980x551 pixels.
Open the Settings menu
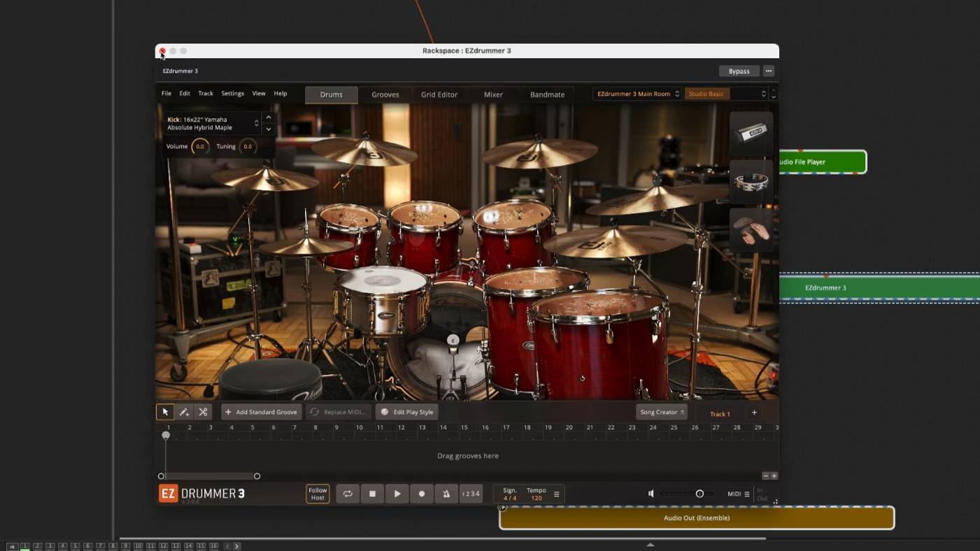point(233,94)
